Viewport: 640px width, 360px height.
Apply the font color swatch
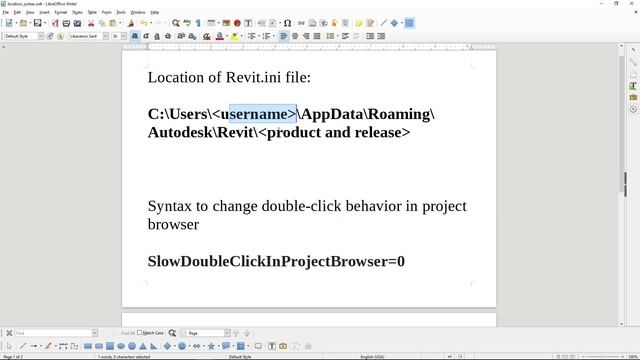(x=220, y=36)
